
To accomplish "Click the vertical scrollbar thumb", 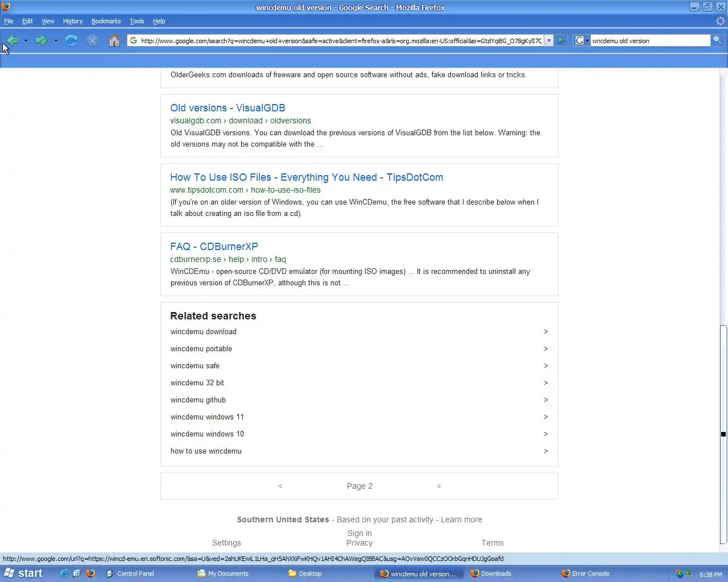I will [x=723, y=434].
